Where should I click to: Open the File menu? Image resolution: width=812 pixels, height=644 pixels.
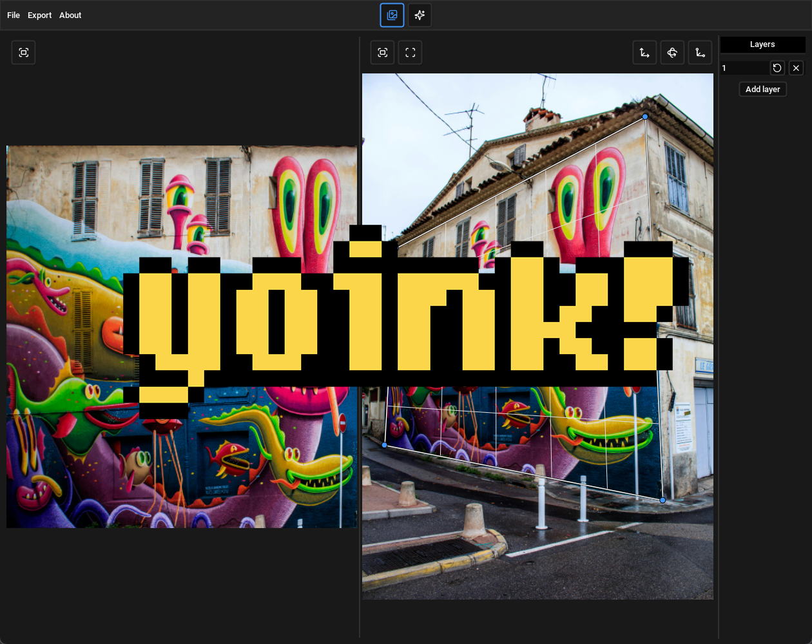pos(13,15)
